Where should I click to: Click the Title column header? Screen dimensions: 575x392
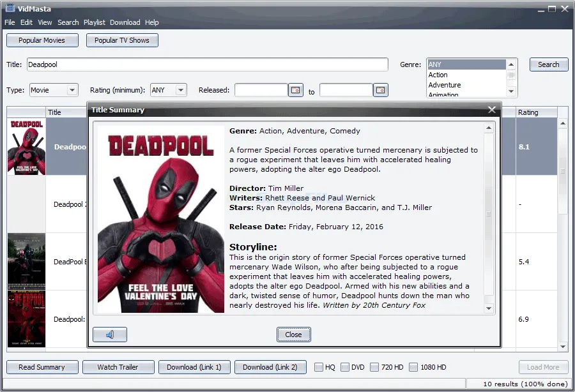coord(66,112)
